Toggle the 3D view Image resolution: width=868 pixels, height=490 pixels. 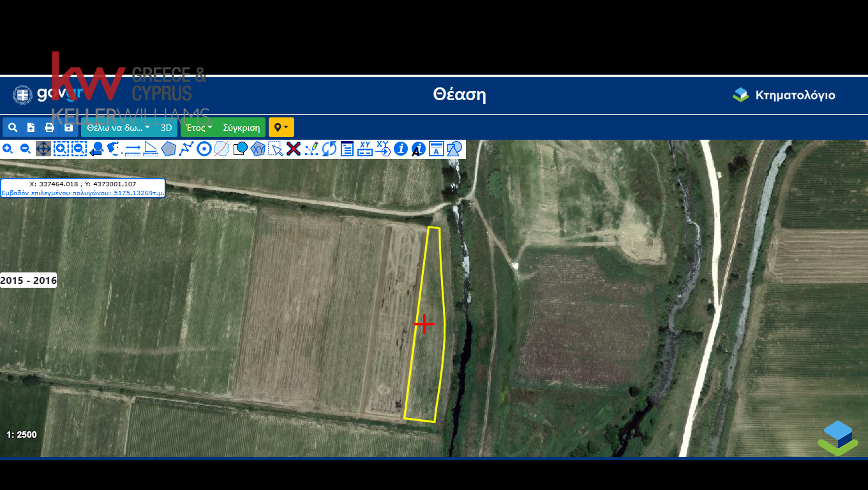click(x=167, y=128)
